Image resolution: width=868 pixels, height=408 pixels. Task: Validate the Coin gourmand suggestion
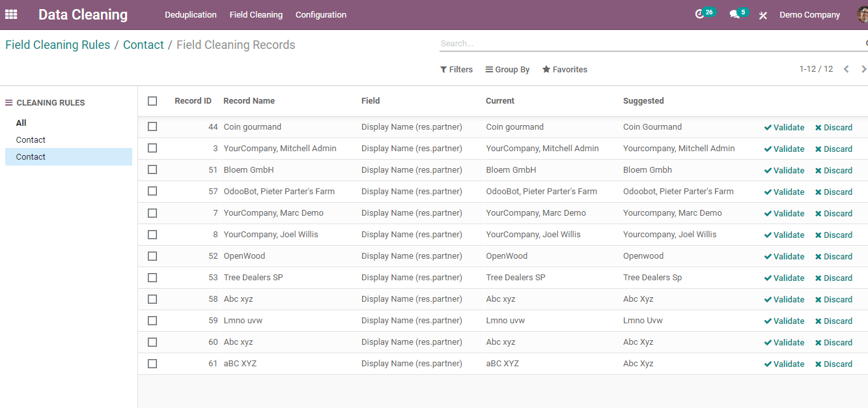coord(784,128)
